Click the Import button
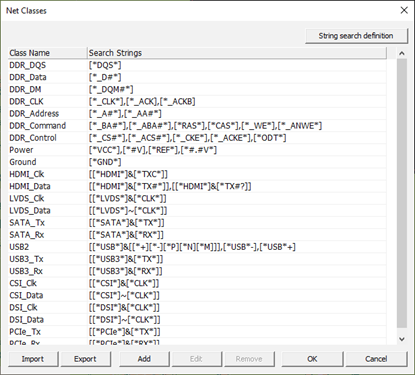 pyautogui.click(x=33, y=359)
